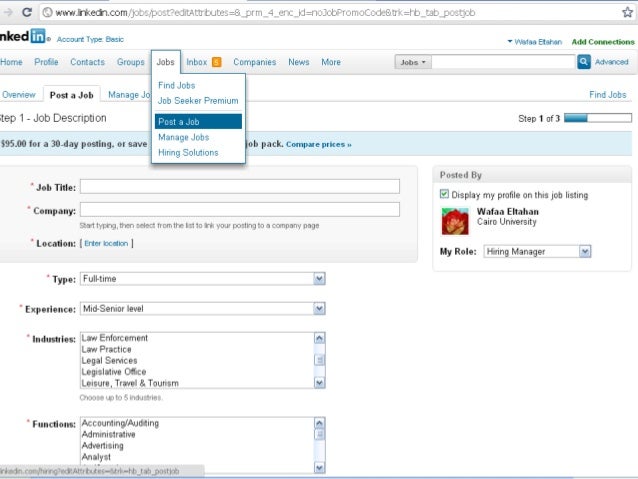Select Hiring Solutions menu entry
The image size is (638, 479).
point(188,153)
